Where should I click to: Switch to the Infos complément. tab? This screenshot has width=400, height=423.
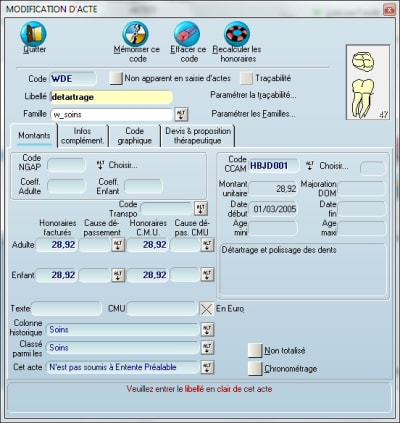point(83,136)
